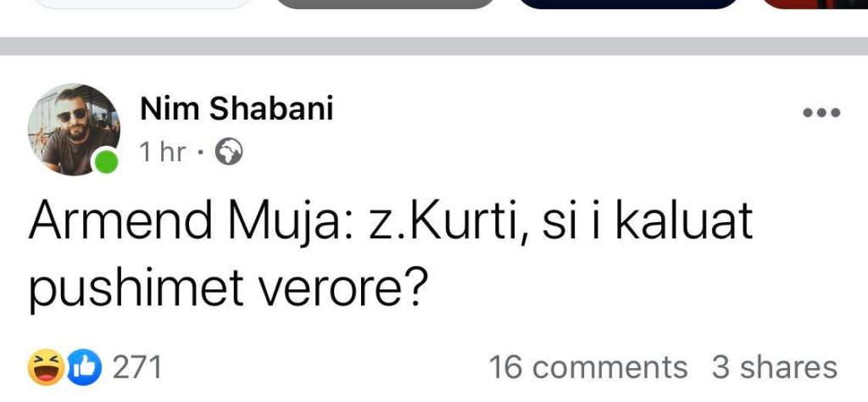Open the 1 hr post timestamp
This screenshot has width=868, height=402.
click(162, 153)
